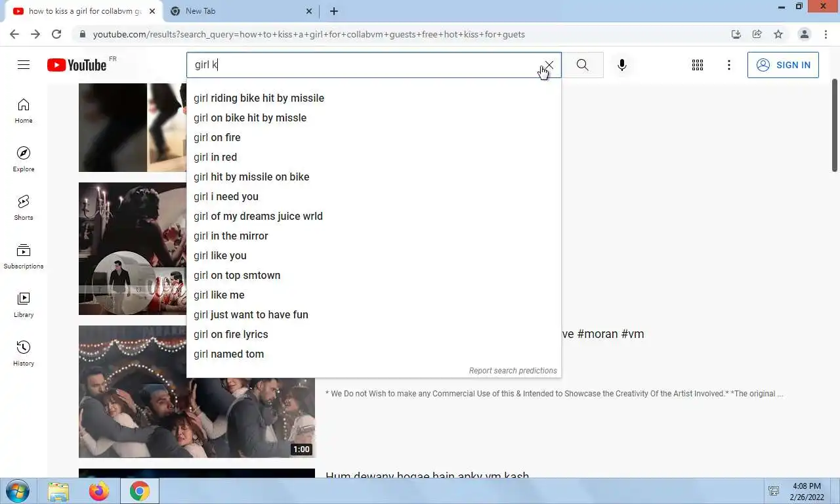The height and width of the screenshot is (504, 840).
Task: Open the Chrome profile avatar
Action: (804, 34)
